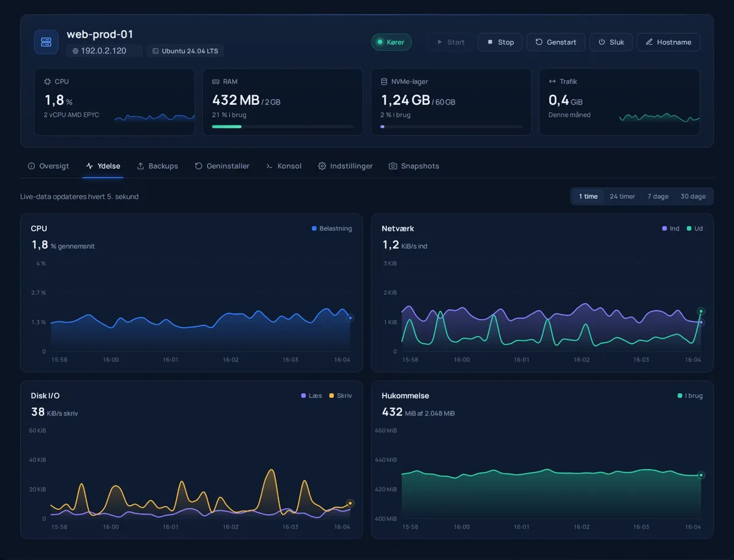Click the Kører status badge
Image resolution: width=734 pixels, height=560 pixels.
[391, 42]
